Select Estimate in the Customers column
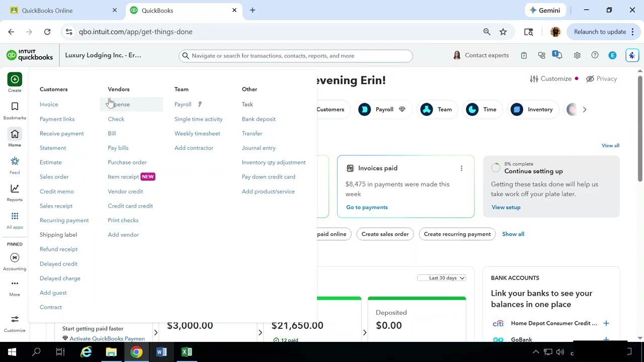This screenshot has height=362, width=644. point(51,162)
